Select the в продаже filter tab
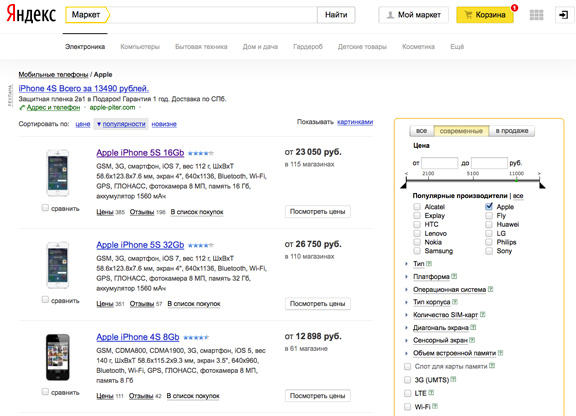The width and height of the screenshot is (576, 416). (512, 131)
